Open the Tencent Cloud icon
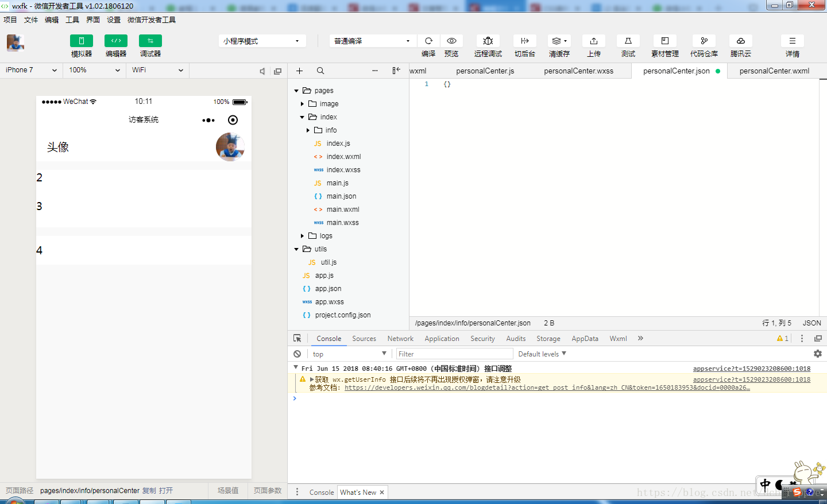This screenshot has height=504, width=827. (x=741, y=41)
